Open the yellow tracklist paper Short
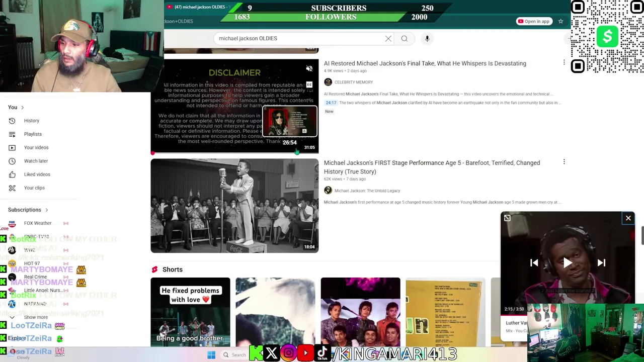644x362 pixels. 445,312
